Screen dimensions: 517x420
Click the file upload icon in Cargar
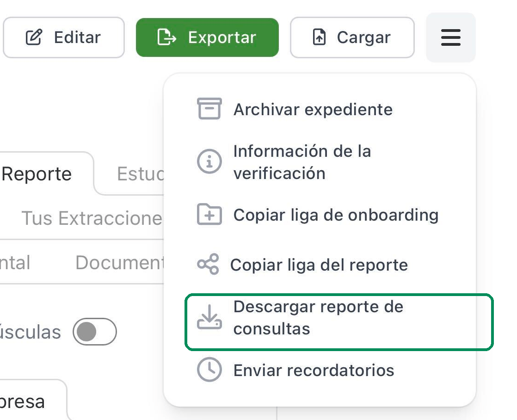click(319, 37)
